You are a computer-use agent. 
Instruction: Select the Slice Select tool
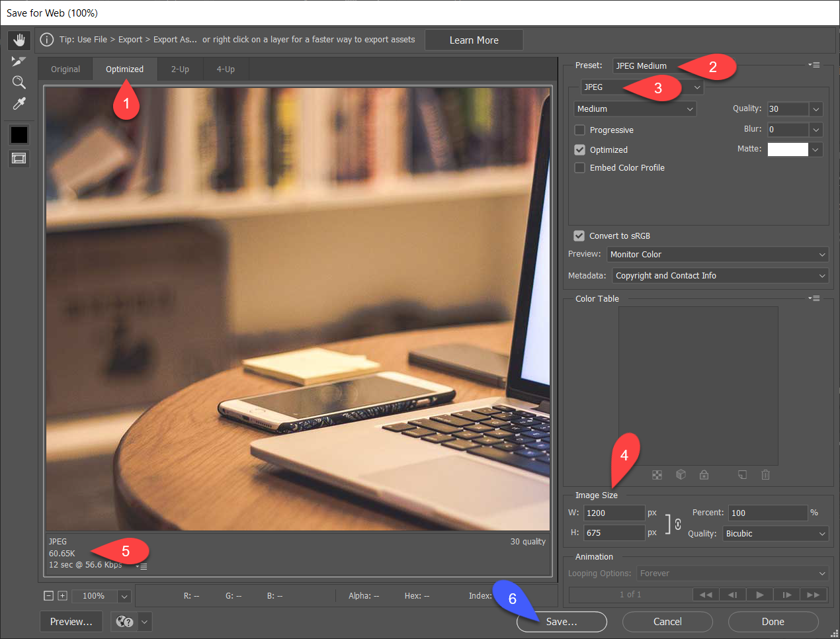19,62
